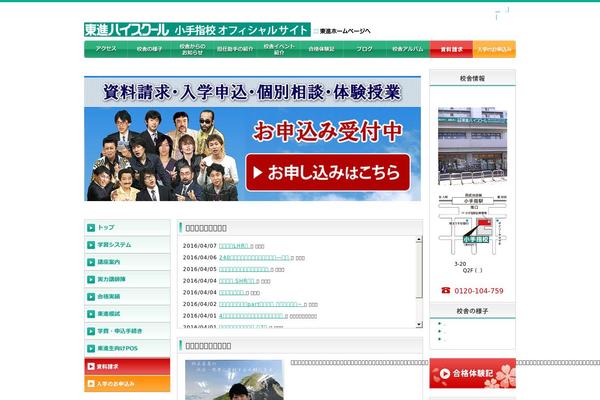This screenshot has width=600, height=400.
Task: Open 校舎の様子 in the top navigation bar
Action: tap(149, 49)
